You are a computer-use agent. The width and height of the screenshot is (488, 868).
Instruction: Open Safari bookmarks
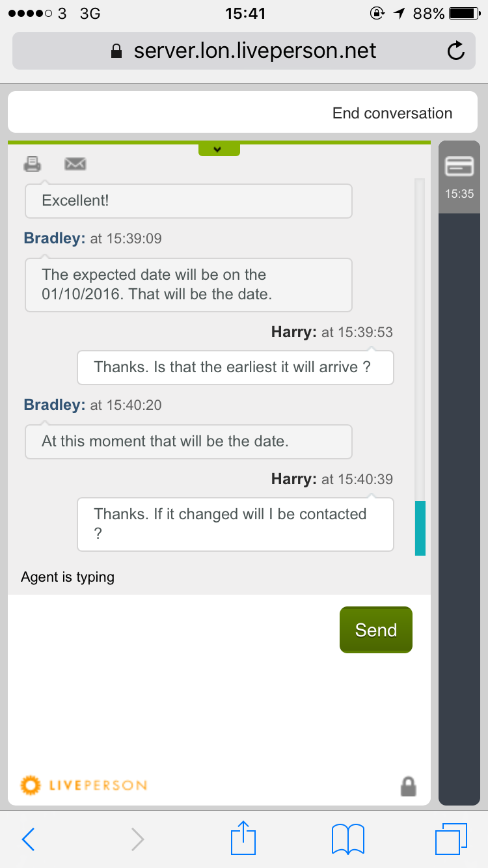click(347, 838)
